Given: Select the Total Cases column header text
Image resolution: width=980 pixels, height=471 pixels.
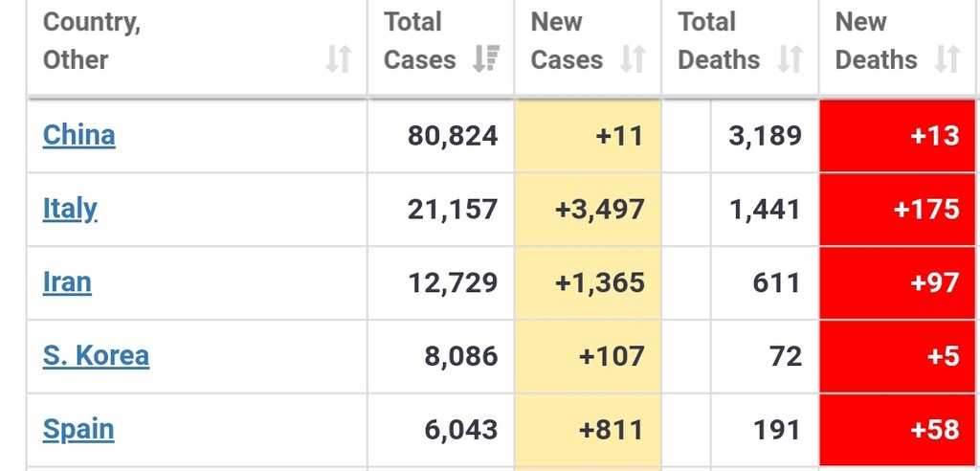Looking at the screenshot, I should tap(419, 41).
